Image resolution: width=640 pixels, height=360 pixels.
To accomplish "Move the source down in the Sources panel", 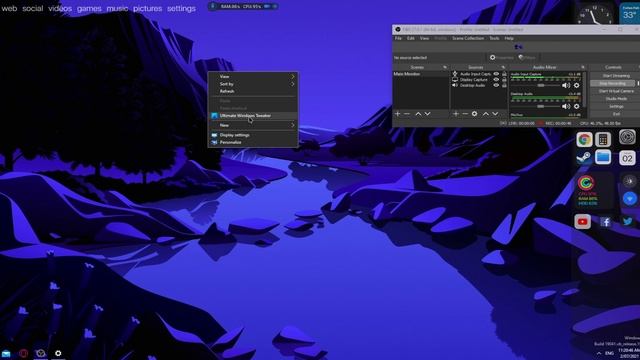I will click(495, 114).
